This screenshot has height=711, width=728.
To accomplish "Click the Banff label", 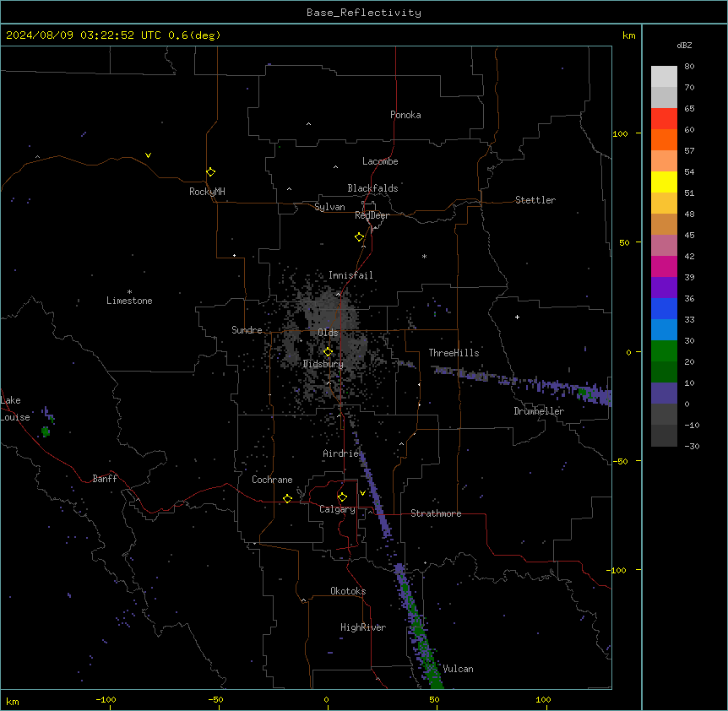I will click(x=105, y=479).
